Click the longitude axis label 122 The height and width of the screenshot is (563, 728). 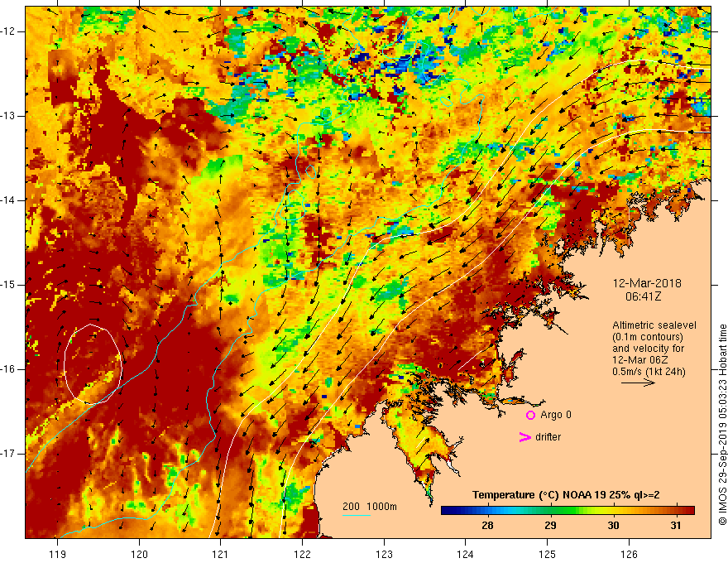click(x=302, y=554)
